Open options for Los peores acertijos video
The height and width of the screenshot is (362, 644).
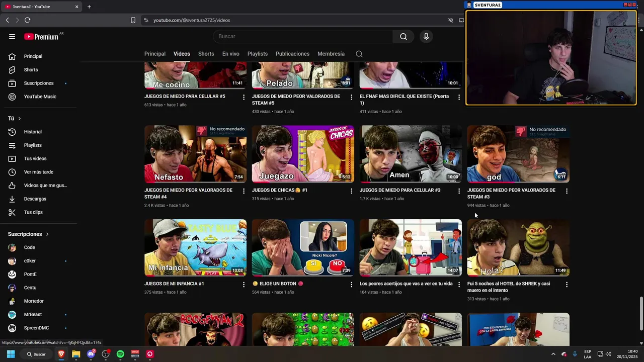459,285
